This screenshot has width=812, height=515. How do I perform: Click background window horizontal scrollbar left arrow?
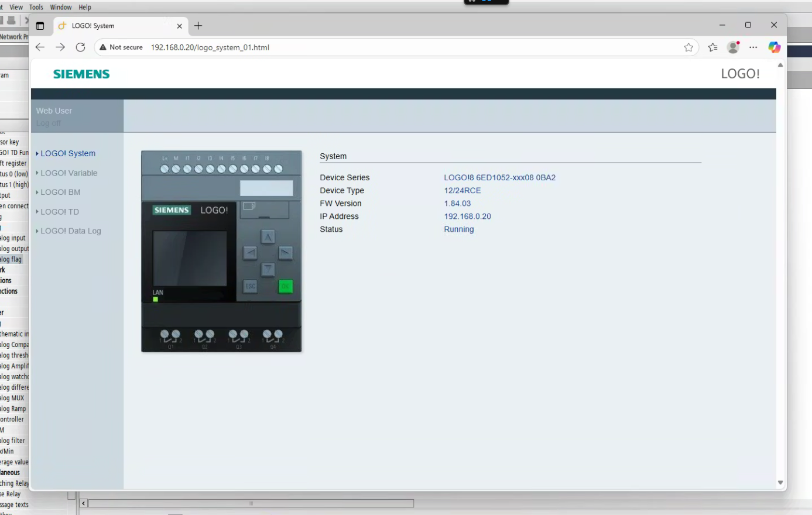point(84,503)
